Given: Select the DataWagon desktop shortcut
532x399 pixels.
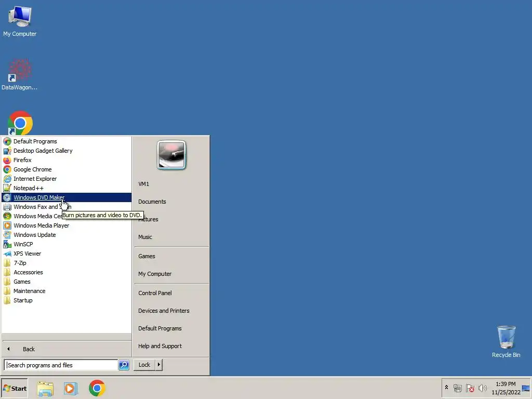Looking at the screenshot, I should 19,74.
